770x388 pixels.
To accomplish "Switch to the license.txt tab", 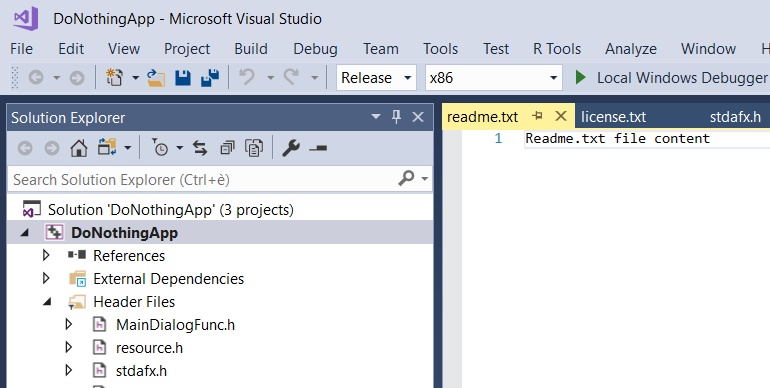I will click(x=613, y=117).
